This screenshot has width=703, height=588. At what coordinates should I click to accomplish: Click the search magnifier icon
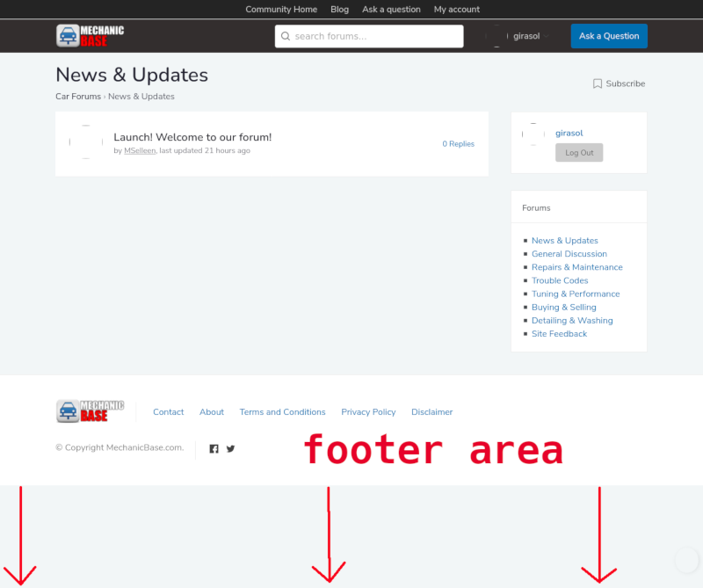(x=285, y=36)
